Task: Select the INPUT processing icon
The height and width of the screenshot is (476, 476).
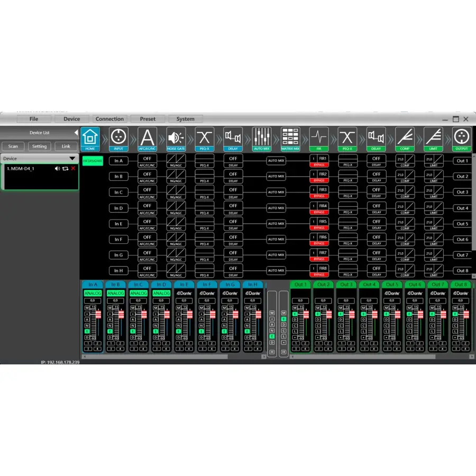Action: click(118, 138)
